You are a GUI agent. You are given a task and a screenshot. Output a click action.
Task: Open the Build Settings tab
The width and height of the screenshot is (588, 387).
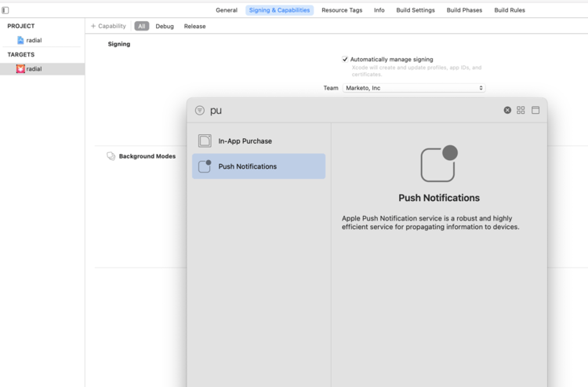[416, 10]
